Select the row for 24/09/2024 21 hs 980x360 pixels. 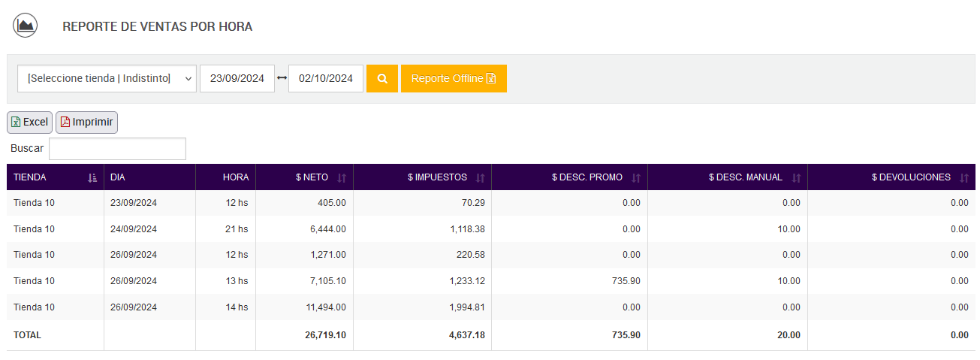[x=491, y=229]
